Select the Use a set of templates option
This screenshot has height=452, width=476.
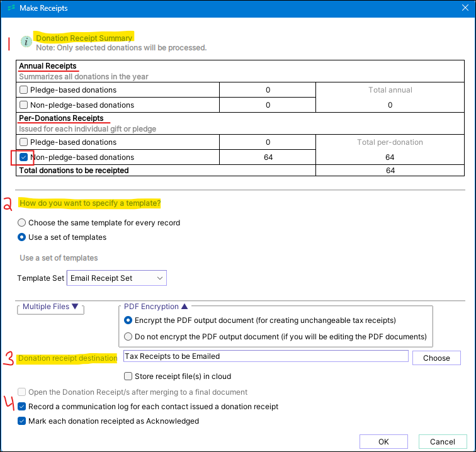tap(22, 237)
